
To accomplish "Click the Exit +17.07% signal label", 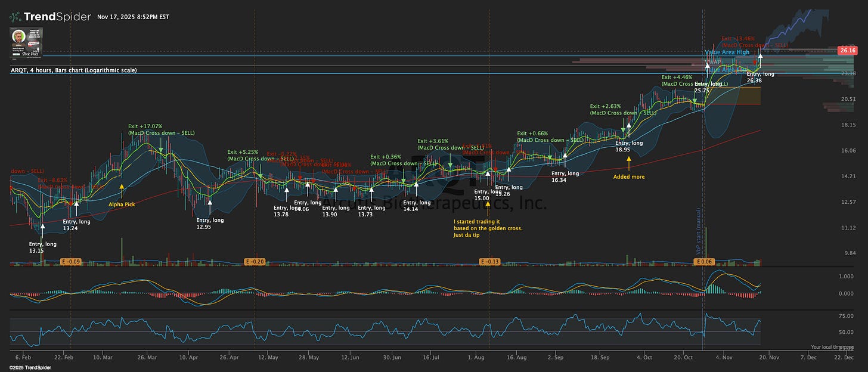I will 161,129.
